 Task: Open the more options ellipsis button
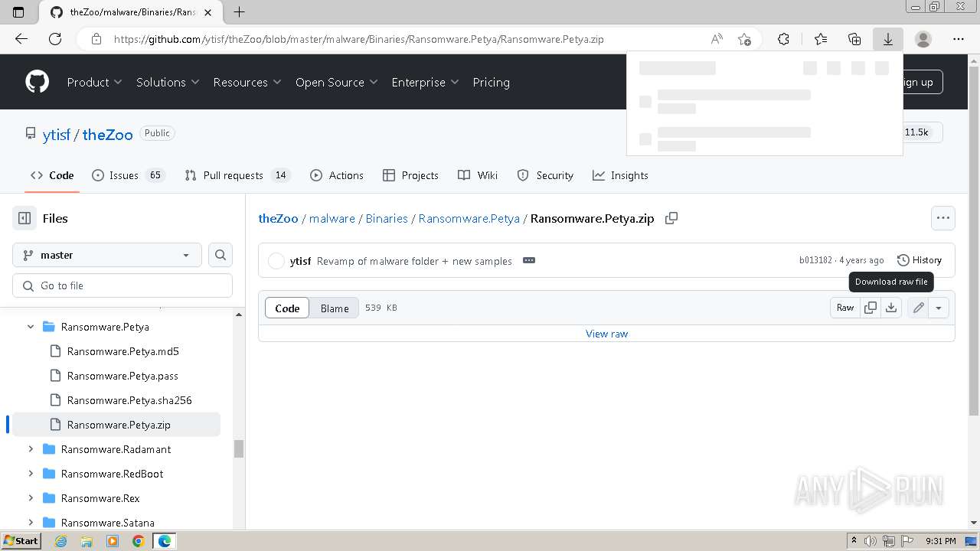pyautogui.click(x=942, y=218)
